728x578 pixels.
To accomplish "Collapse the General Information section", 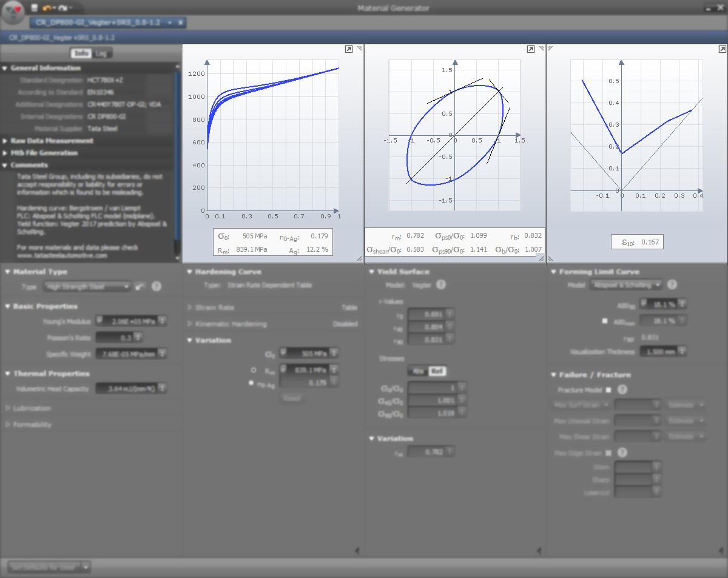I will click(5, 68).
